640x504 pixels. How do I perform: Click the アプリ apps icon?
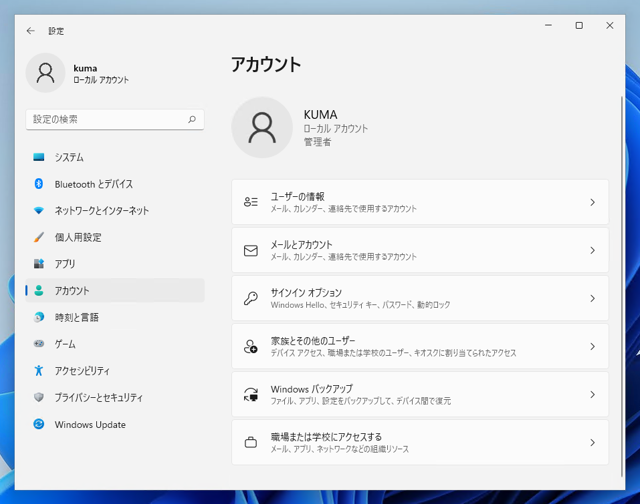39,264
